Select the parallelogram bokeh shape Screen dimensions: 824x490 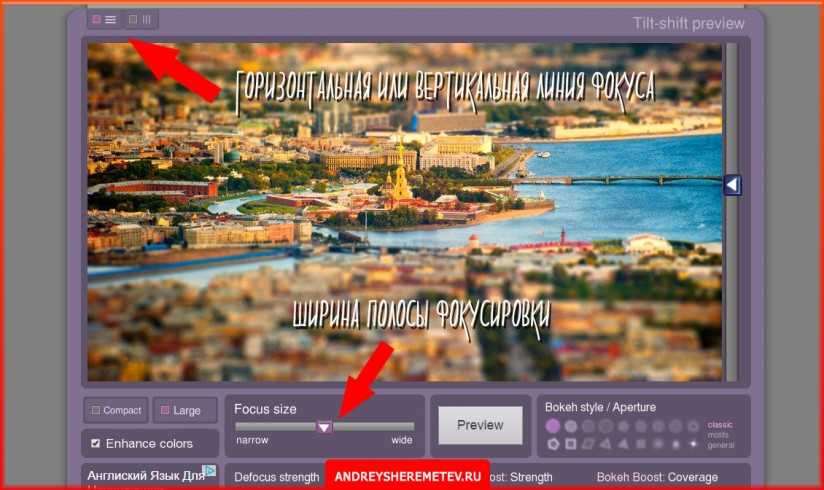[x=588, y=443]
